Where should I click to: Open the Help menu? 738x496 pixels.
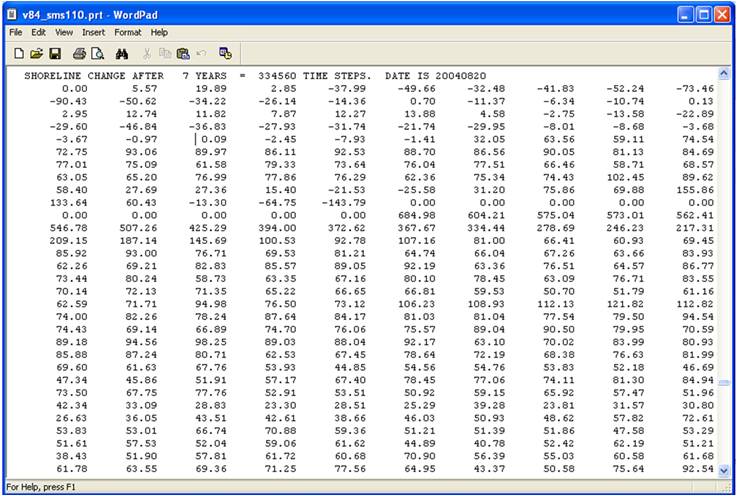coord(159,32)
